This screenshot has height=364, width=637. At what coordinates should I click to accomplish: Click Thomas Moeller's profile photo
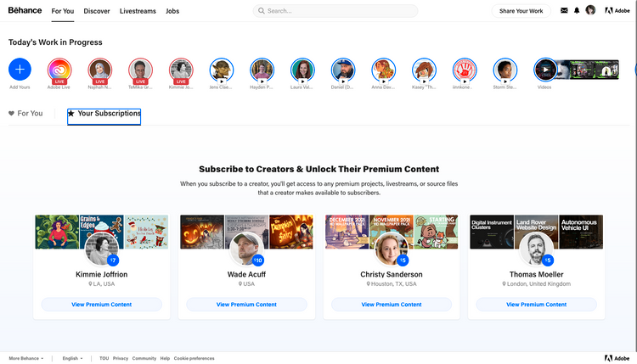(x=536, y=248)
